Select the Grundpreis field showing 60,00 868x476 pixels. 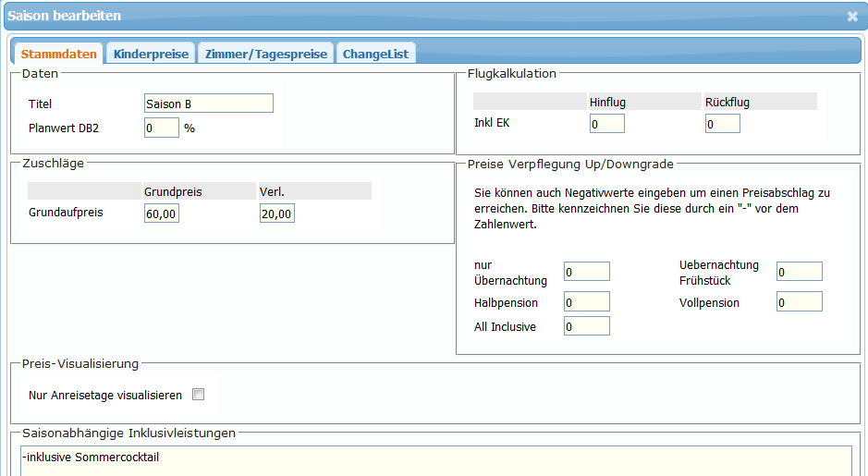162,214
